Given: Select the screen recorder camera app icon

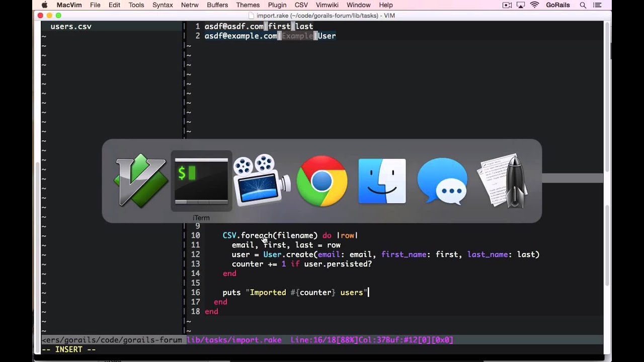Looking at the screenshot, I should pos(262,180).
